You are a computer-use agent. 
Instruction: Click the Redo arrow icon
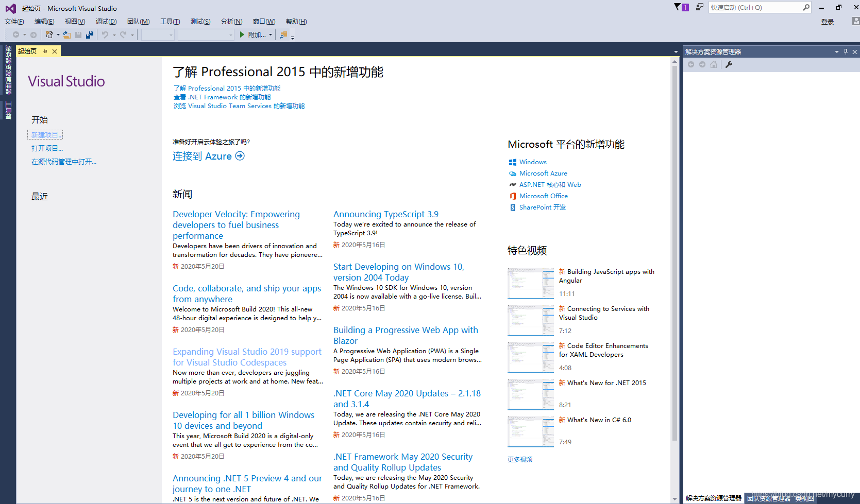[123, 34]
